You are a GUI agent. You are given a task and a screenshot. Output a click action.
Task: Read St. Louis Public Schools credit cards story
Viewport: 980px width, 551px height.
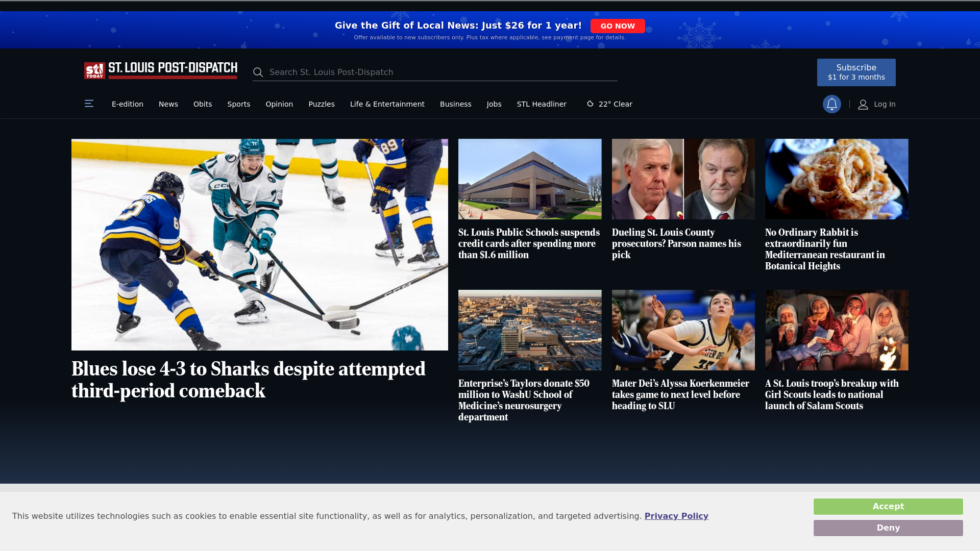(x=529, y=244)
